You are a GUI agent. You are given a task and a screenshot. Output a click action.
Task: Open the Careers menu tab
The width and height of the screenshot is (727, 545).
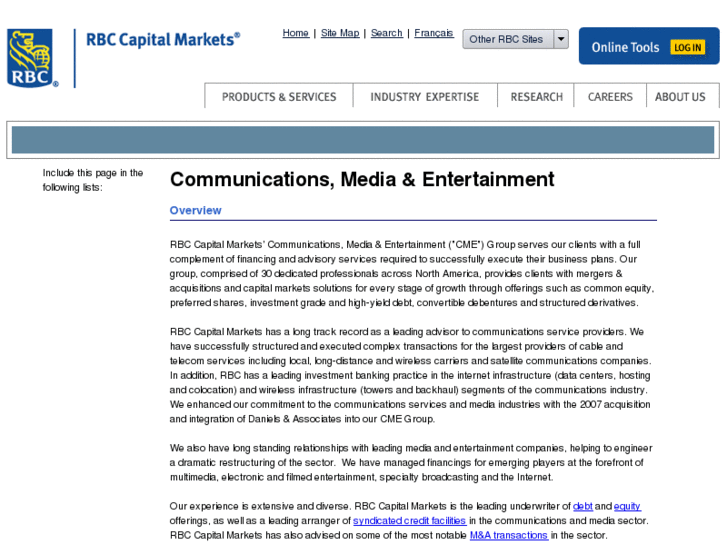(x=610, y=96)
